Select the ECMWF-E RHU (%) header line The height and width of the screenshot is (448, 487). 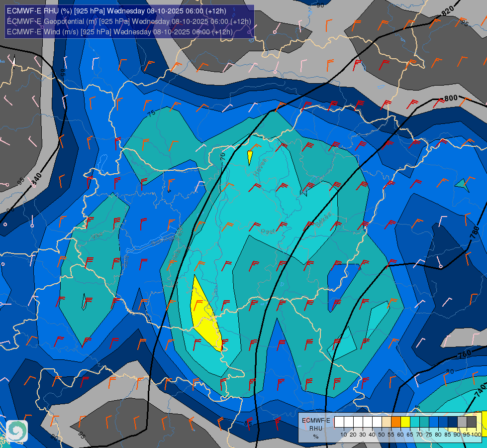pos(116,11)
